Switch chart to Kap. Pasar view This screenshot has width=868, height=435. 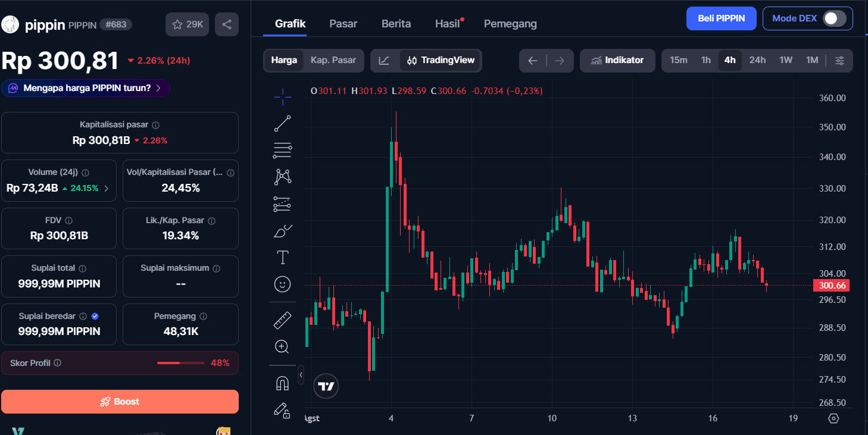point(333,60)
